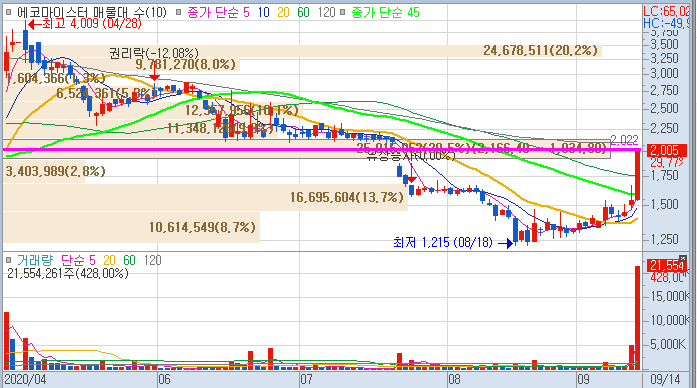The image size is (697, 388).
Task: Select the 에코마이스터 매물대 수(10) indicator label
Action: (x=92, y=12)
